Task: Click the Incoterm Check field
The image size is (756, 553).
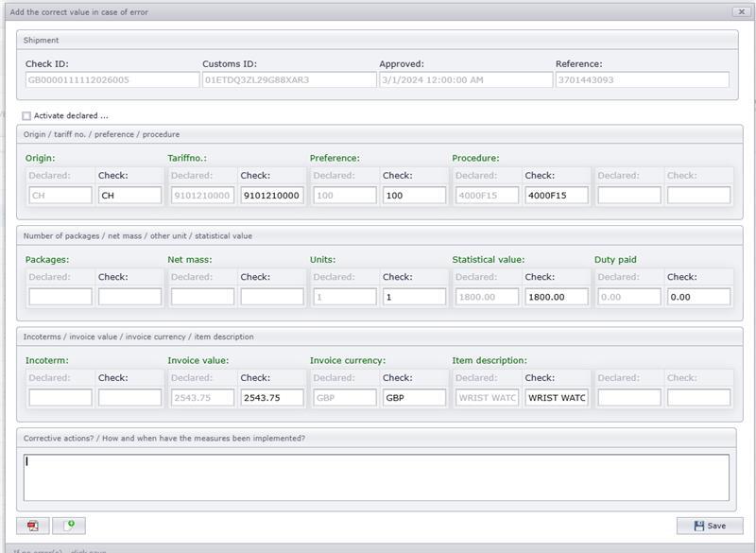Action: pyautogui.click(x=129, y=397)
